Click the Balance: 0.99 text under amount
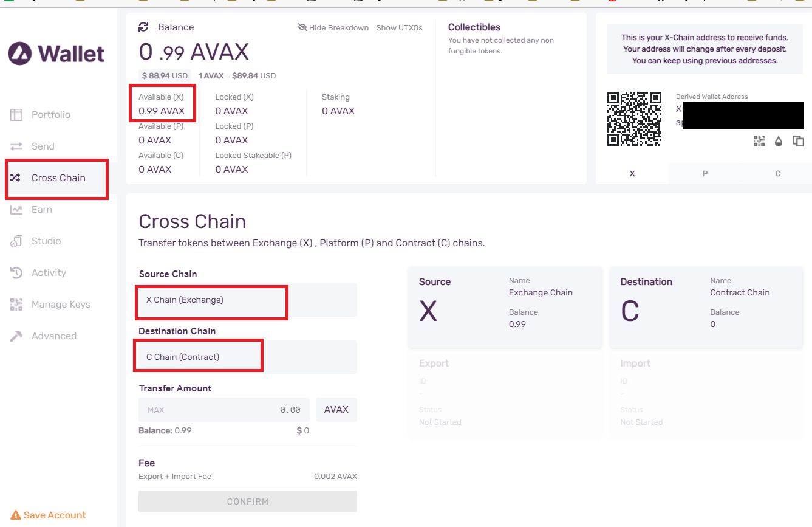 165,430
